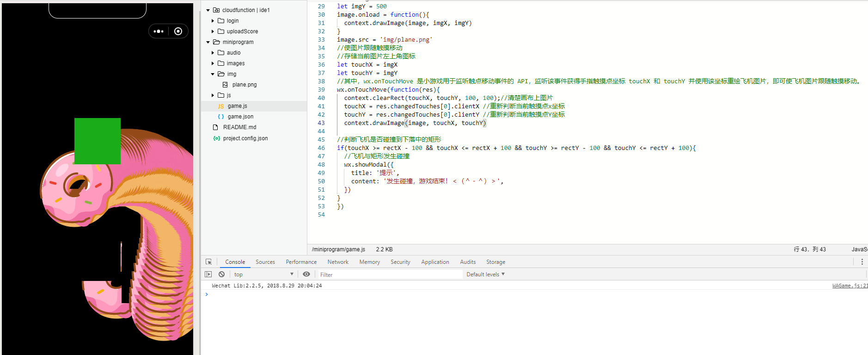Click the login folder icon

click(x=221, y=21)
